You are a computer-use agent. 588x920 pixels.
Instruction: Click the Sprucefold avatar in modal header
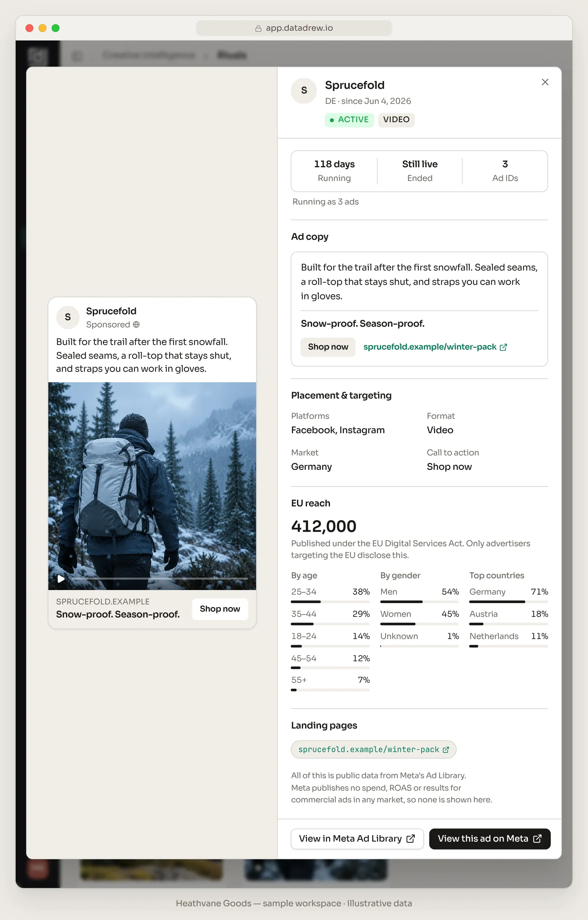(304, 90)
